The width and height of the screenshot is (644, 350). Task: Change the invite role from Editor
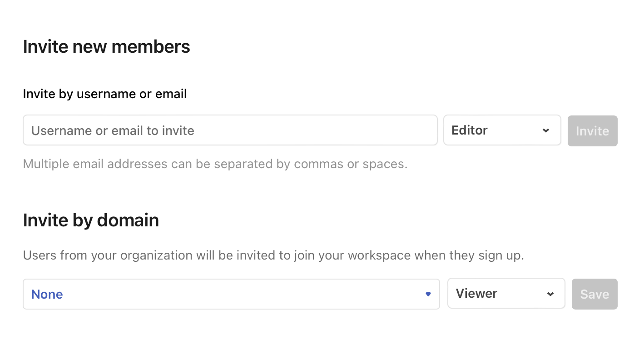tap(502, 130)
